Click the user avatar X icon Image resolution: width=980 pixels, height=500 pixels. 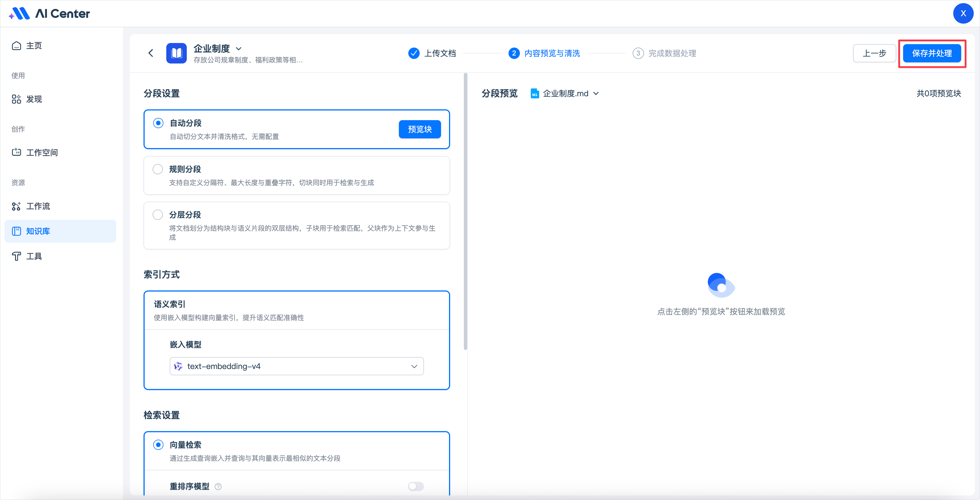point(963,13)
